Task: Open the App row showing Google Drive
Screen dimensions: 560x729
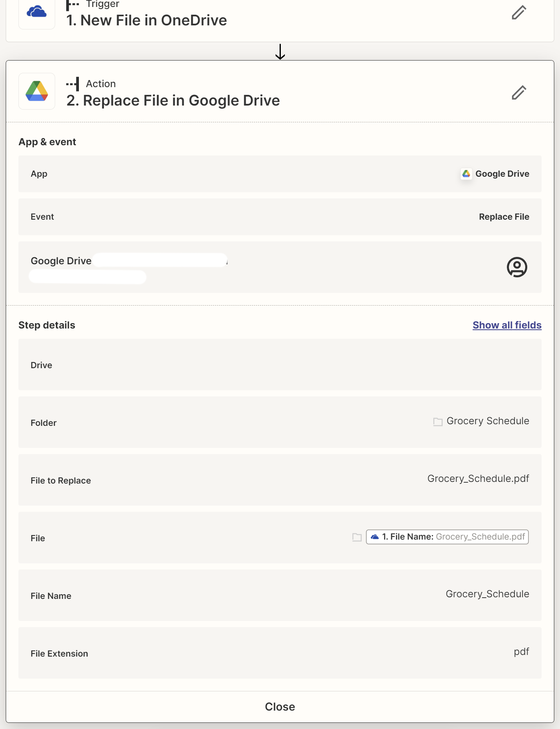Action: pos(280,174)
